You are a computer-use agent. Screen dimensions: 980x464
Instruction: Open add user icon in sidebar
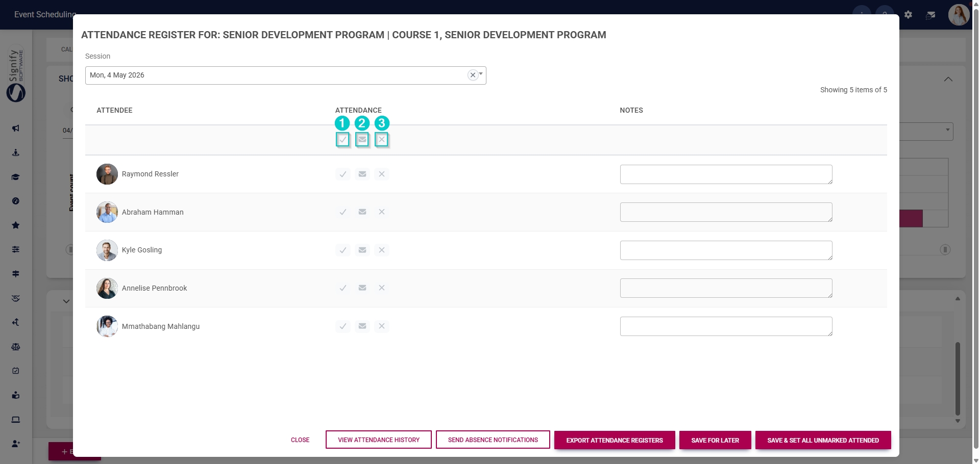(x=16, y=444)
